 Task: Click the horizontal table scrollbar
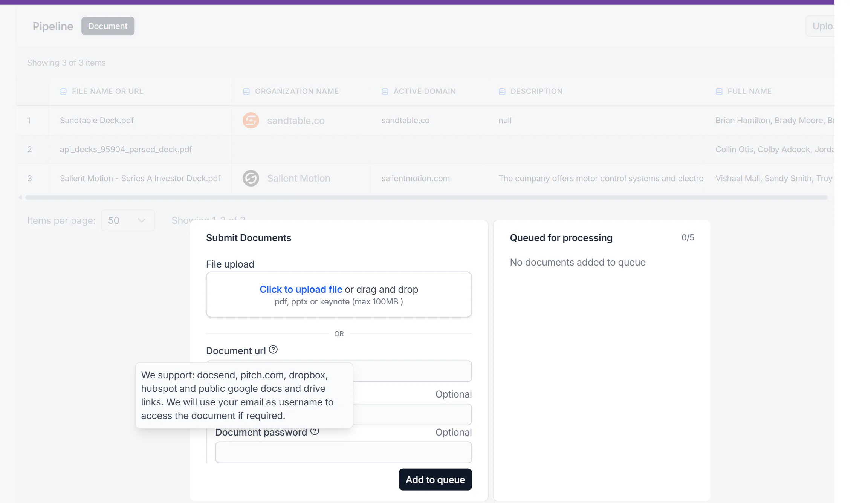click(426, 197)
